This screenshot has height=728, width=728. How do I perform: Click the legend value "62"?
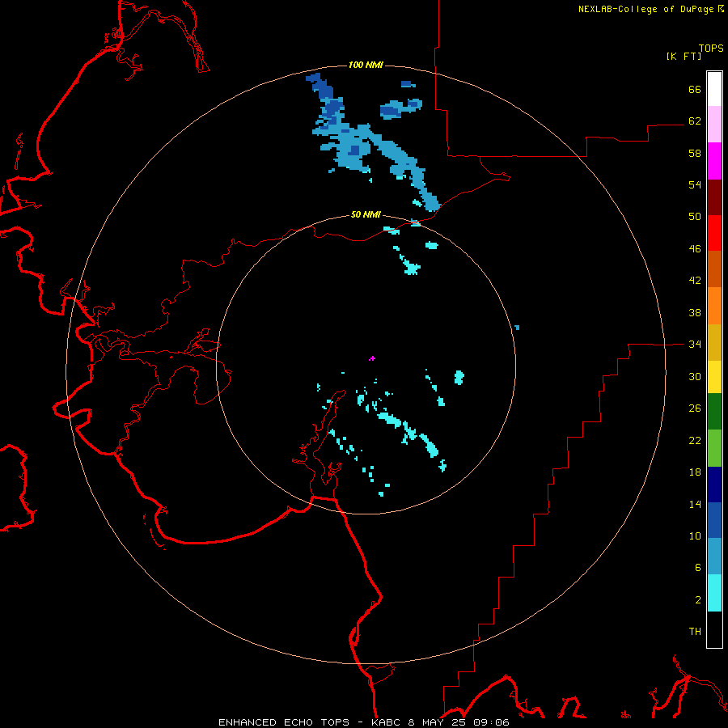[x=695, y=121]
